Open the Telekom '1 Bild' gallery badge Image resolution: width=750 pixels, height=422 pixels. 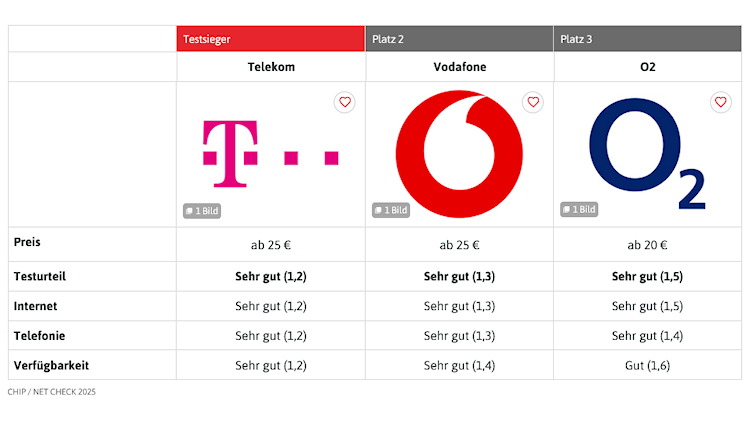pyautogui.click(x=203, y=210)
